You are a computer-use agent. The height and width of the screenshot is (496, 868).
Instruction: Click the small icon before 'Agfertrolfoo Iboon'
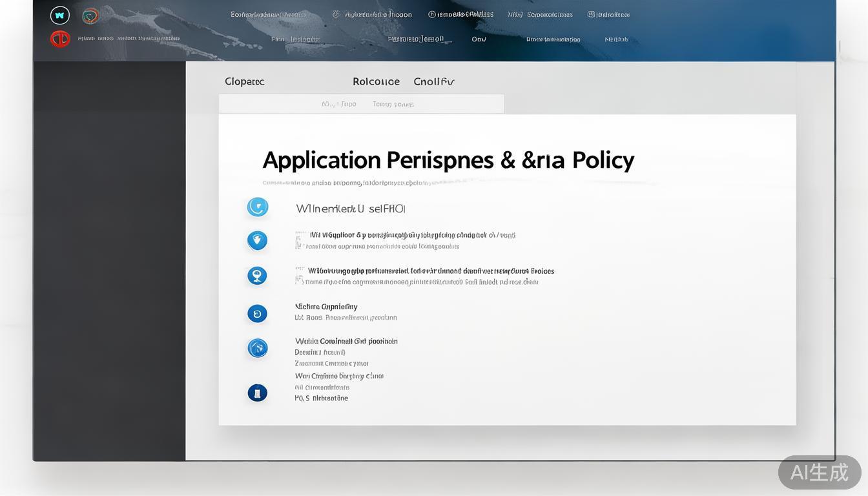point(336,14)
